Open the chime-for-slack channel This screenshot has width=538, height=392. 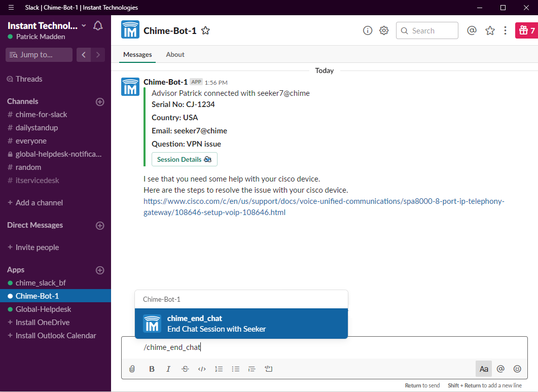(x=56, y=115)
